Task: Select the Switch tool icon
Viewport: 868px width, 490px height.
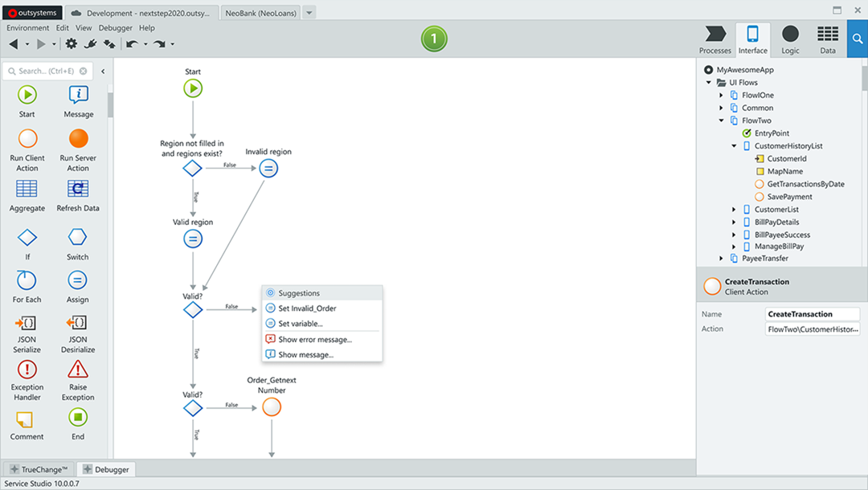Action: [x=78, y=238]
